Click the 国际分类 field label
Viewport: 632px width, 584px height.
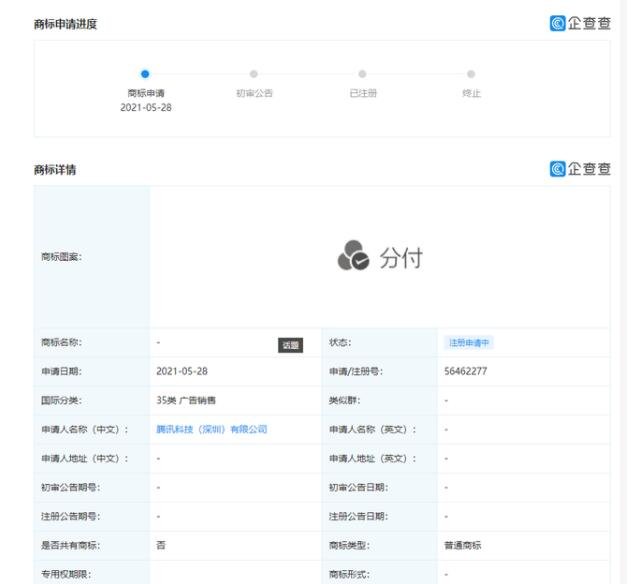[61, 400]
